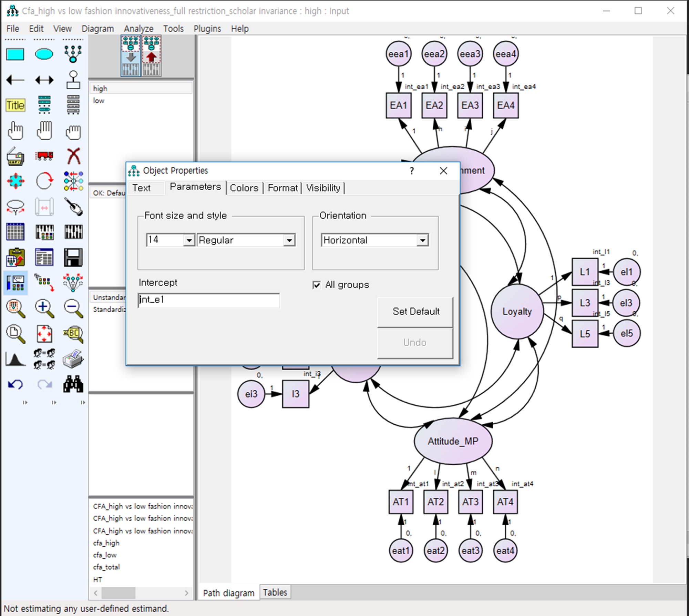Select the draw oval latent variable tool
689x616 pixels.
point(44,54)
